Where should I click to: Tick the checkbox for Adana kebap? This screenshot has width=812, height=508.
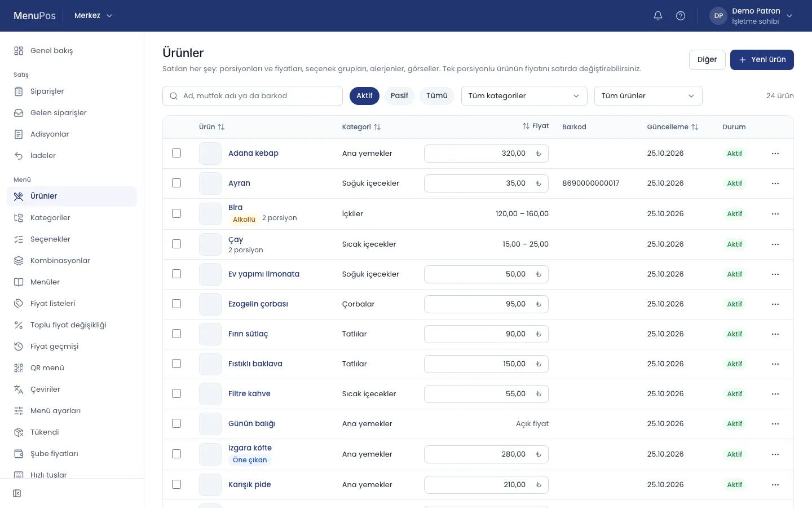click(x=176, y=153)
